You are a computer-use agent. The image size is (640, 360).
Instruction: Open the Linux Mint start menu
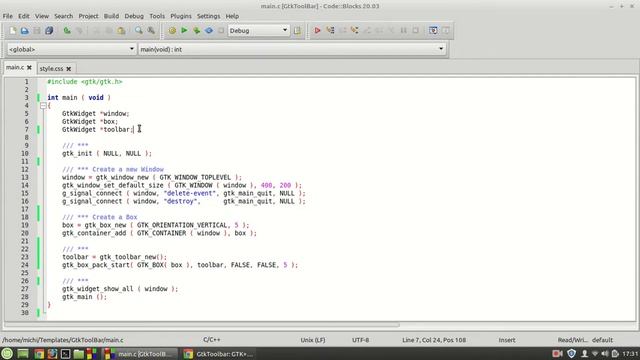click(7, 353)
